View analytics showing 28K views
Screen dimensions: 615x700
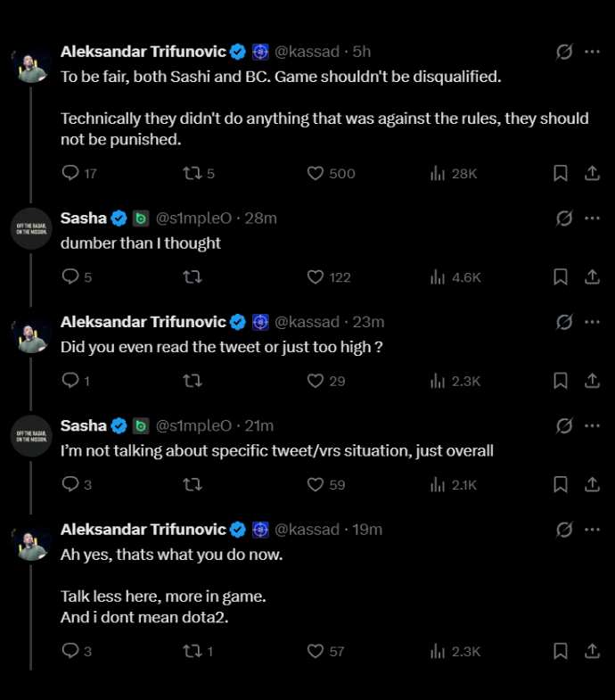click(x=454, y=173)
